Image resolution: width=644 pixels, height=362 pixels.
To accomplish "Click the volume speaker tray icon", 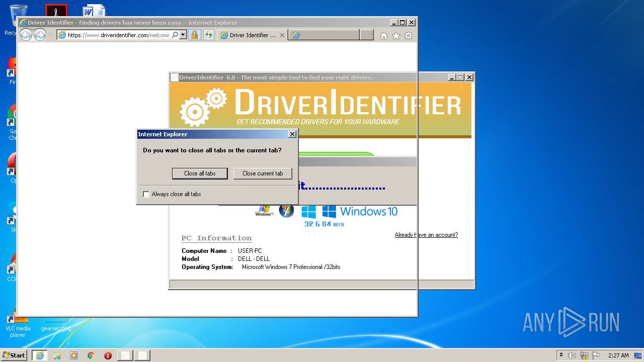I will 572,355.
